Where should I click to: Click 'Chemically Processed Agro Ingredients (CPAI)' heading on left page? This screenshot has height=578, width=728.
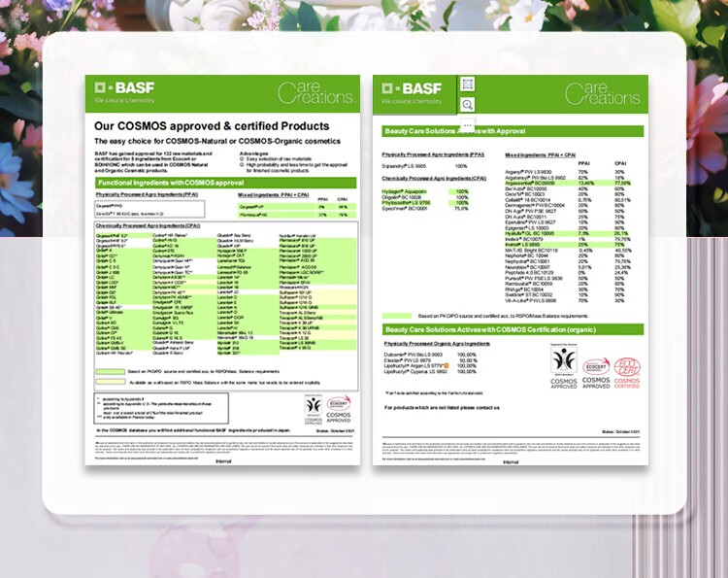point(148,225)
